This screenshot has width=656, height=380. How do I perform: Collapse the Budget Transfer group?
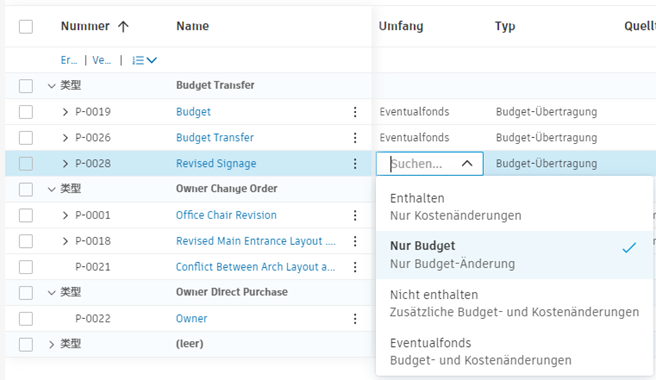coord(51,86)
